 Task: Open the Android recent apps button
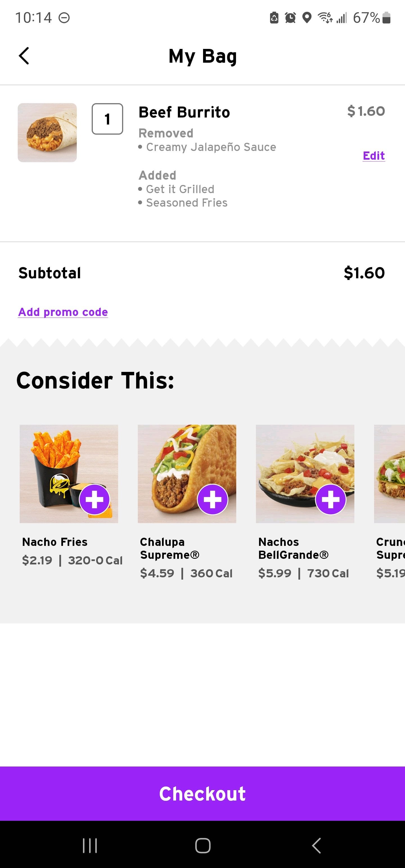tap(90, 846)
